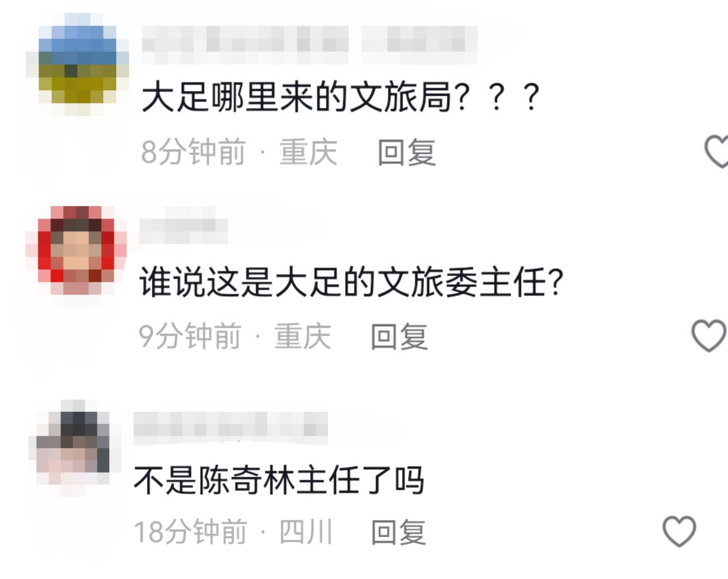Open second commenter's blurred username

click(184, 225)
